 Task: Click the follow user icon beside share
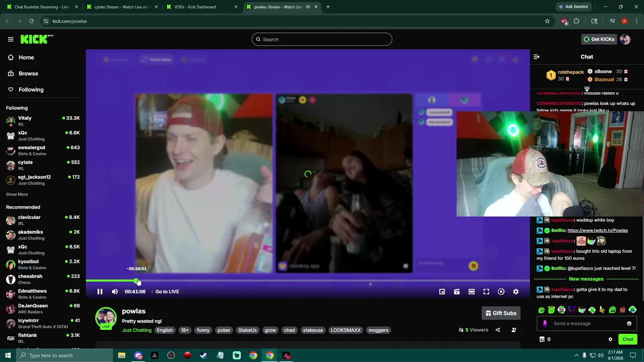[x=514, y=330]
